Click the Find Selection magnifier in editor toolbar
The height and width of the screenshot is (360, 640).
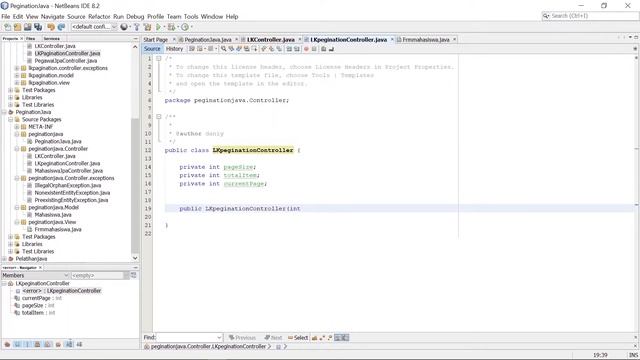(224, 49)
